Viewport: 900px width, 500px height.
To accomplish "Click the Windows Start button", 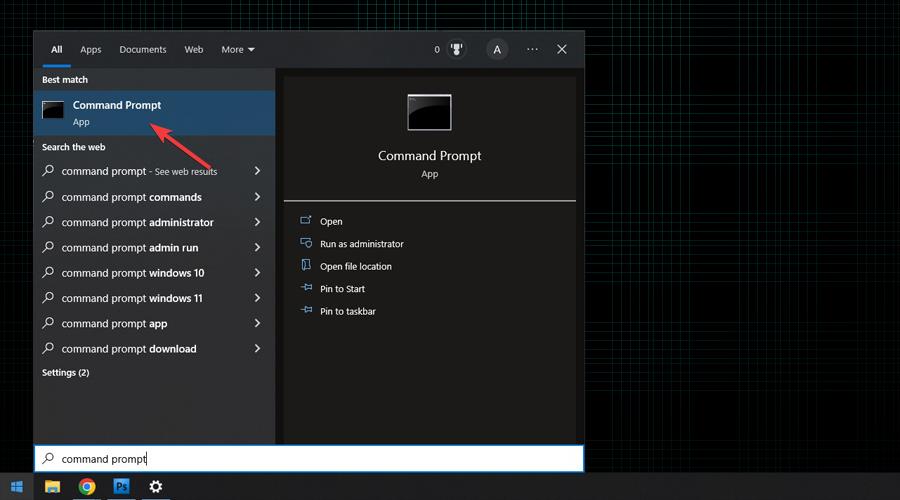I will 17,487.
